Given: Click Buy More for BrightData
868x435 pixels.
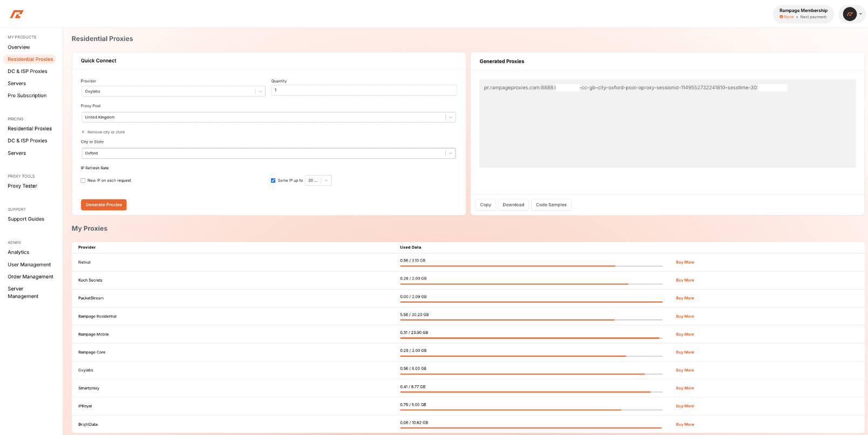Looking at the screenshot, I should tap(685, 425).
